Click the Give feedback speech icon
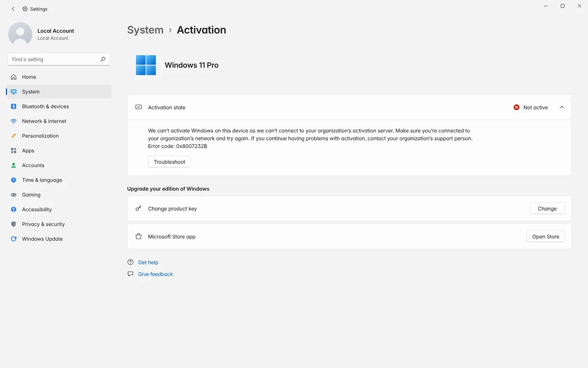588x368 pixels. click(131, 274)
